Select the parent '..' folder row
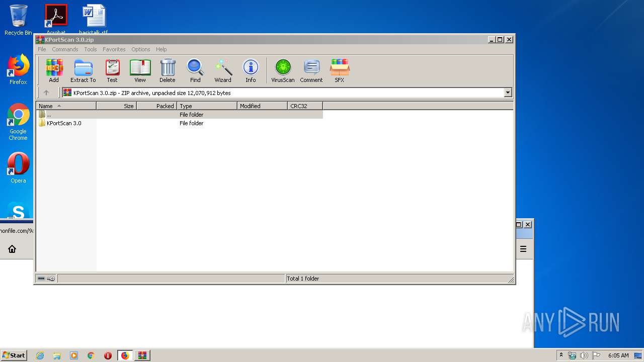This screenshot has width=644, height=362. tap(179, 115)
